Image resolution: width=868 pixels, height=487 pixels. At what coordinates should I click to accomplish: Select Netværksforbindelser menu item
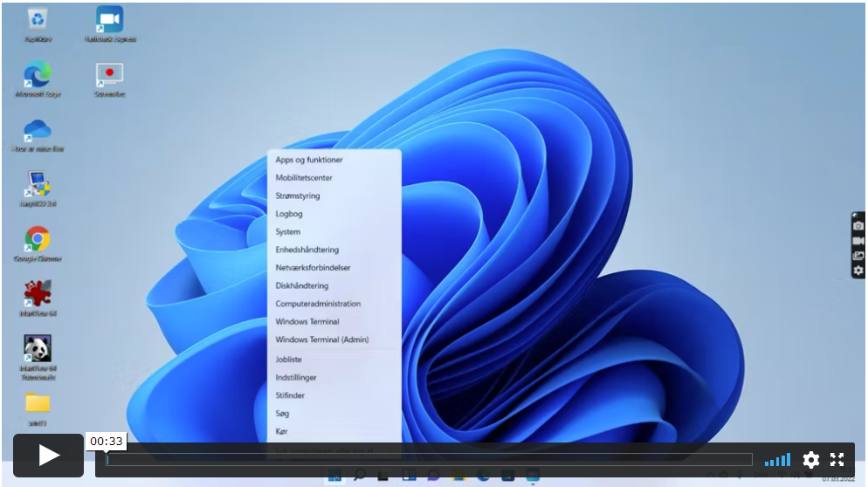click(313, 268)
